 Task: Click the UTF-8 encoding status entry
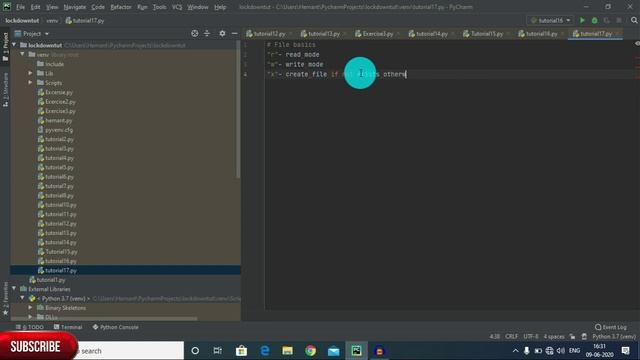coord(531,337)
